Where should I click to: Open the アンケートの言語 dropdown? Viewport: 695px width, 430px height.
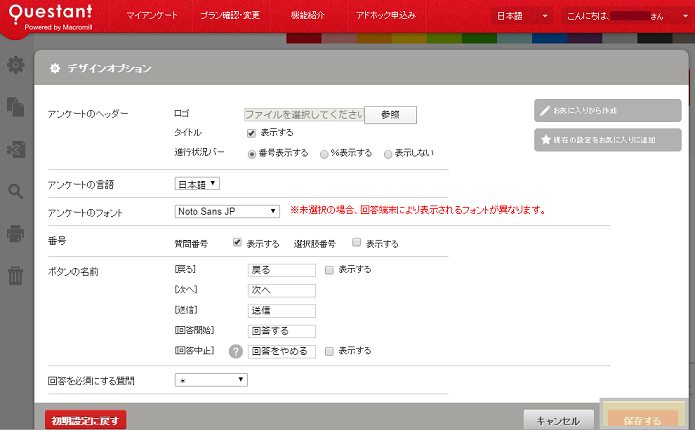click(198, 183)
